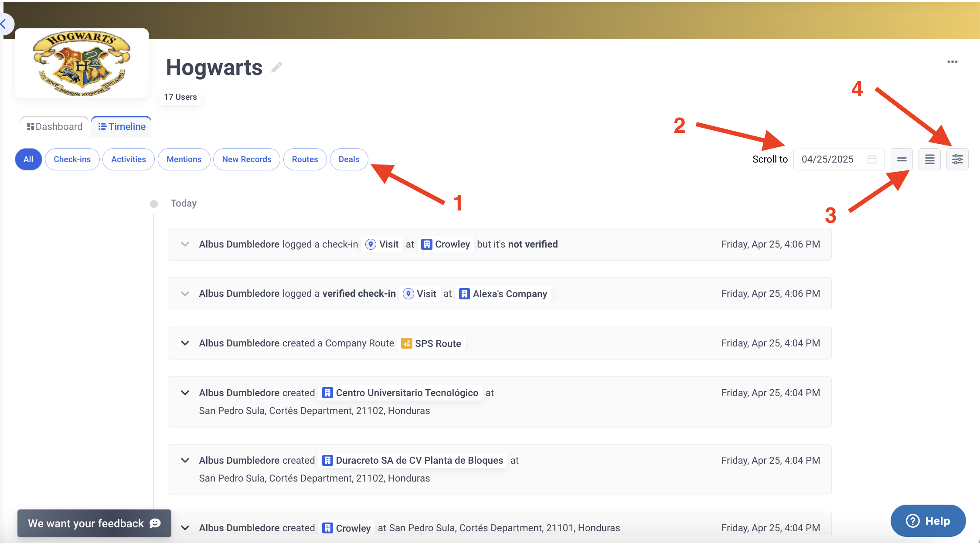
Task: Open the calendar picker icon in date field
Action: [x=872, y=159]
